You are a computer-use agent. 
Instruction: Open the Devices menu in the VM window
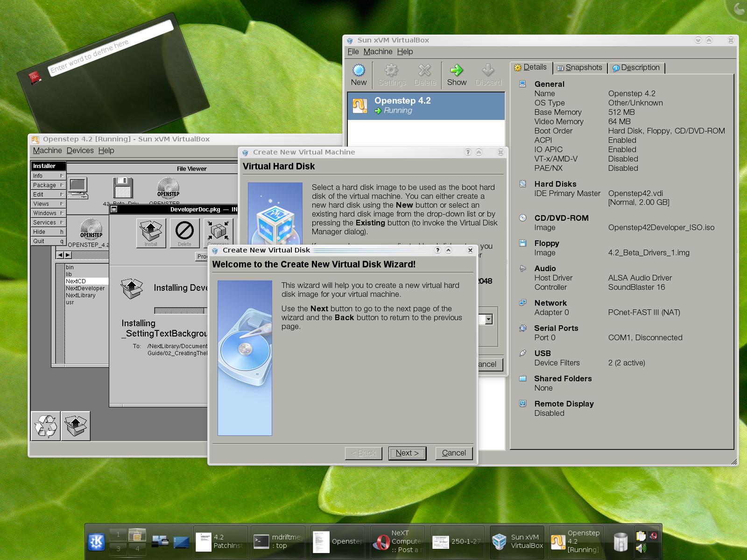click(80, 150)
